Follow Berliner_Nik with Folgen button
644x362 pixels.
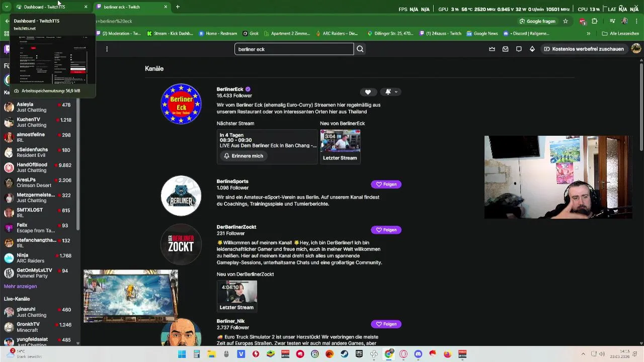pyautogui.click(x=386, y=324)
